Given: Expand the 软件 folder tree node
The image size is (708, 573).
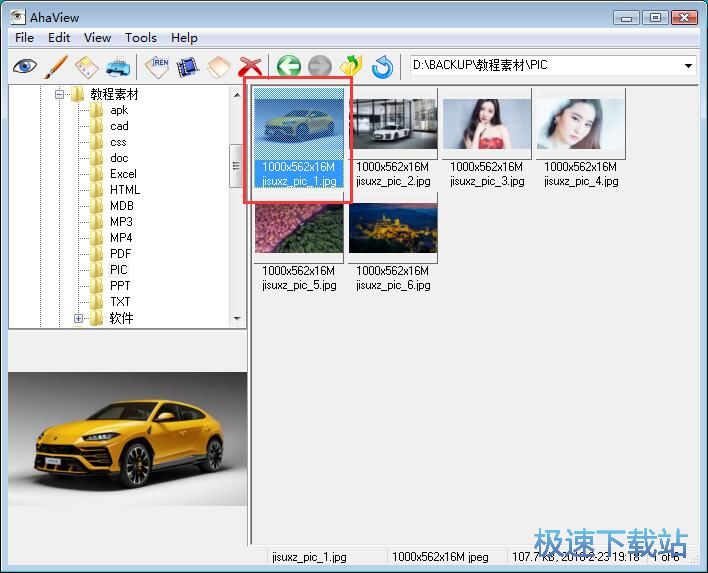Looking at the screenshot, I should coord(78,319).
